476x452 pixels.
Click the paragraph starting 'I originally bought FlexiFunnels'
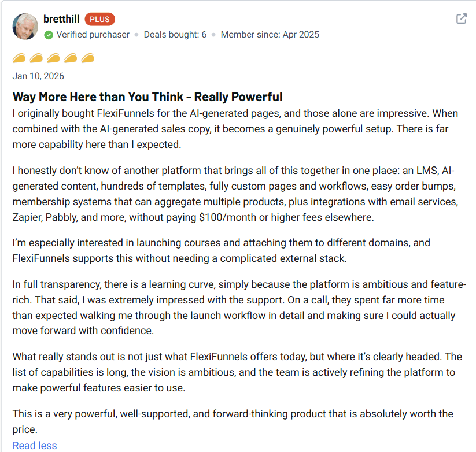pos(231,128)
